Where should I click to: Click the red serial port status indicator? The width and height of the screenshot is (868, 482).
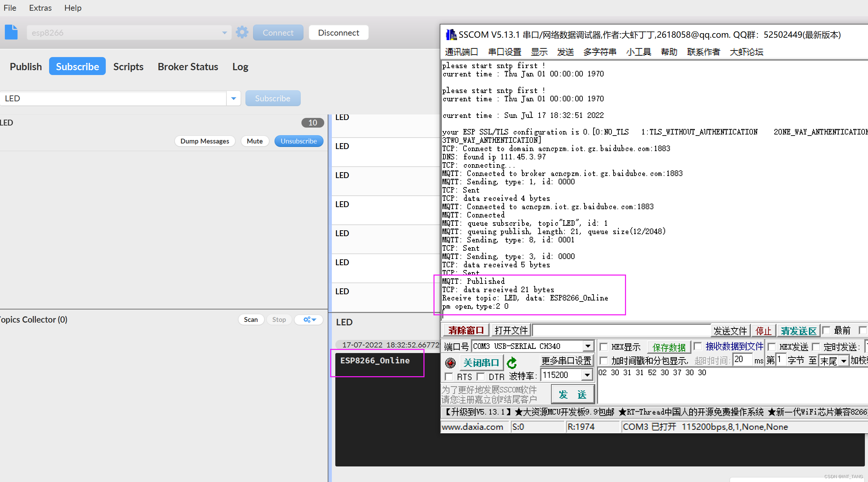coord(450,363)
